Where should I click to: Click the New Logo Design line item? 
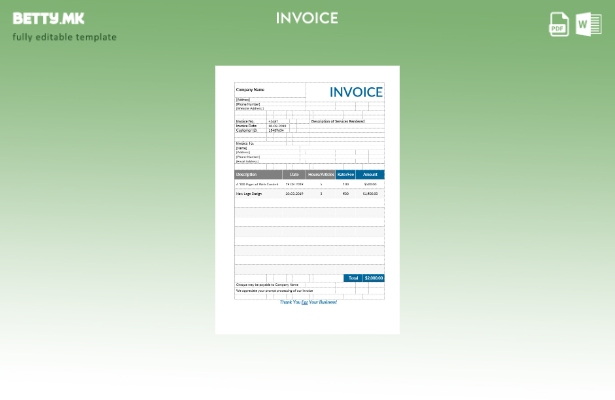point(249,194)
